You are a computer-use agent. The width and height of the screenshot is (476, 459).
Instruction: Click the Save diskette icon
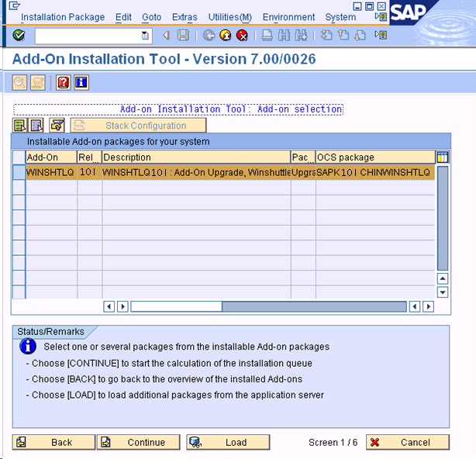[183, 36]
